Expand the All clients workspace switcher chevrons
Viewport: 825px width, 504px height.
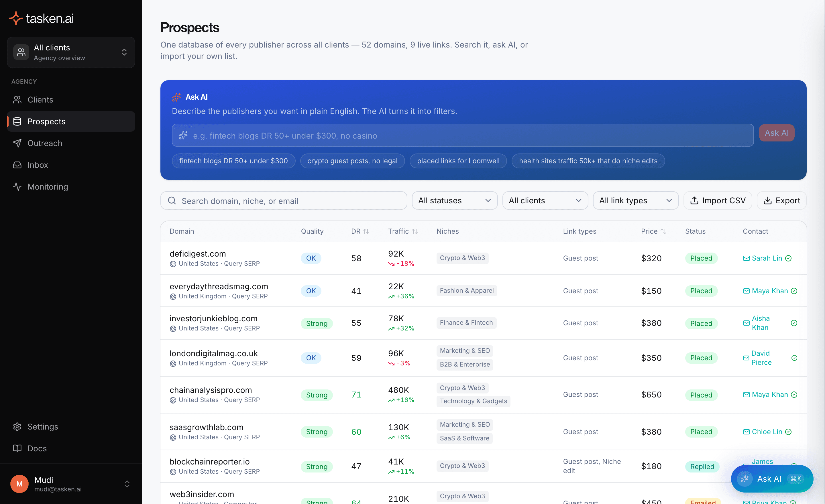pos(124,52)
